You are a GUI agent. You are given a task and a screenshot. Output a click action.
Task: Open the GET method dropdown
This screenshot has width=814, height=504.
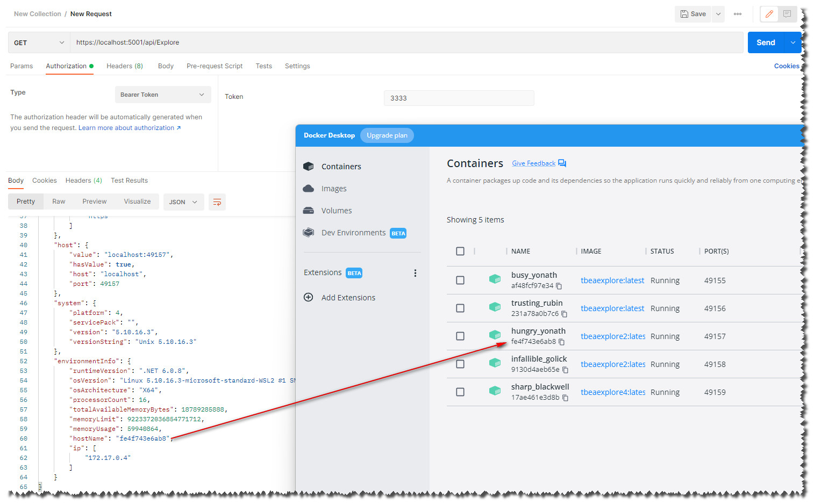[39, 42]
